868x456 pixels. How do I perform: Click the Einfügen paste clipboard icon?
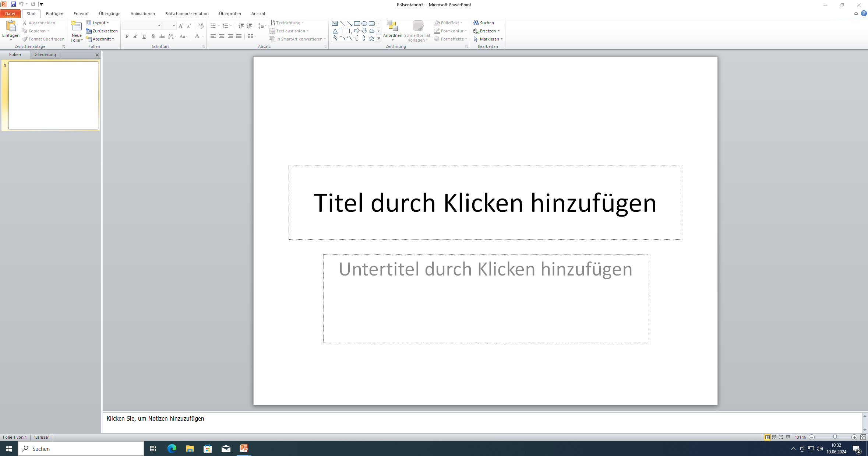click(x=11, y=26)
